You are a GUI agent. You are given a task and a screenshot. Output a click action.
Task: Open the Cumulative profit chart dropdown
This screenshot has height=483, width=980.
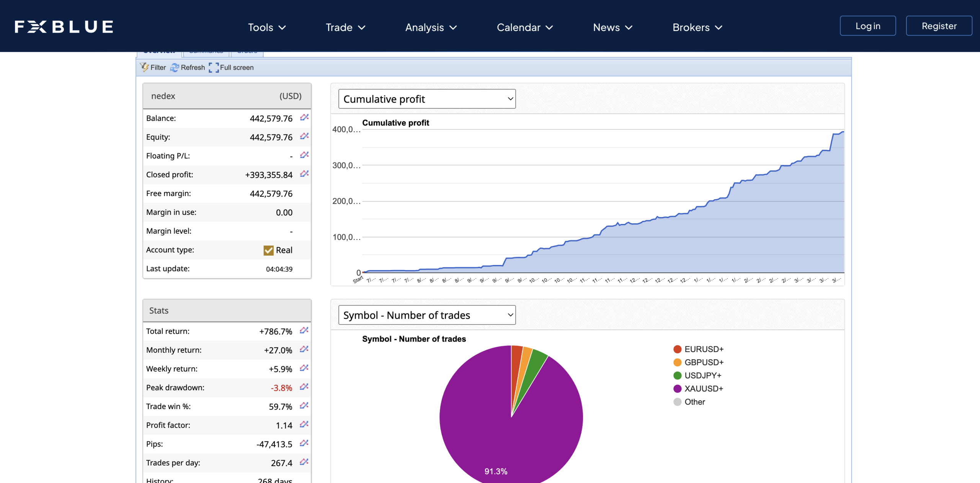tap(427, 99)
